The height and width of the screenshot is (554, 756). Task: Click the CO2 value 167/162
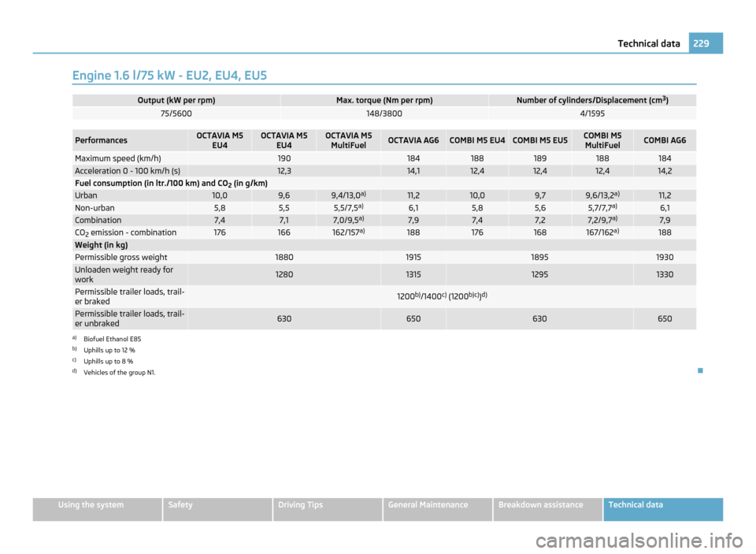[x=602, y=232]
